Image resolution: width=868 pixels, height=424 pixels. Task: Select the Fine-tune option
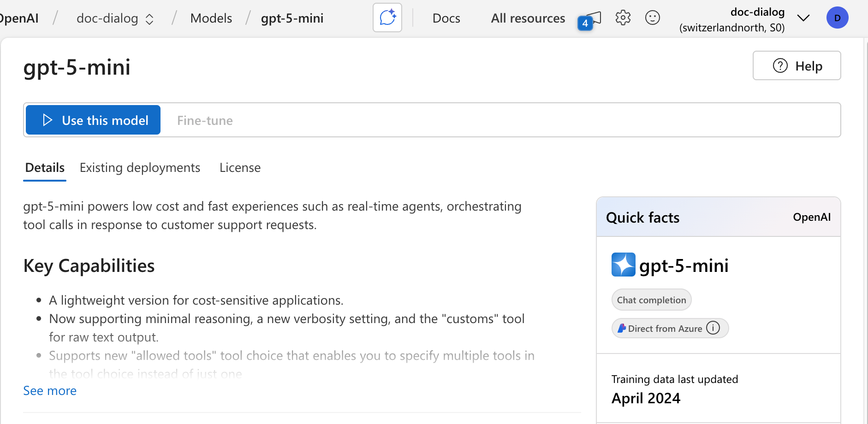[x=205, y=121]
